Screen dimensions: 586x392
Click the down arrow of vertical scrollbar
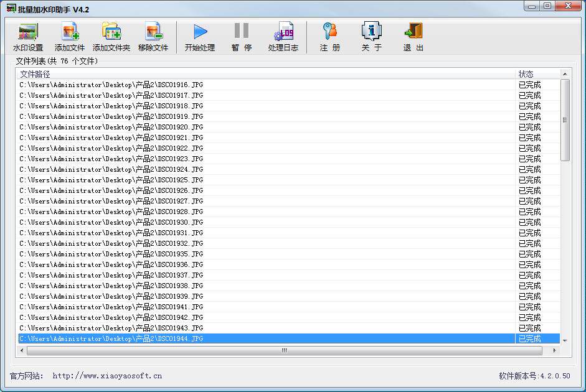pyautogui.click(x=565, y=340)
